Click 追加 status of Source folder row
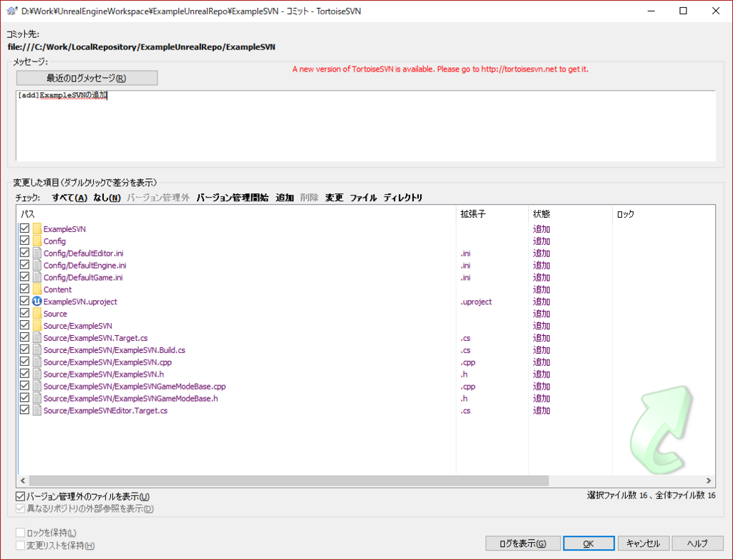This screenshot has height=560, width=733. pyautogui.click(x=541, y=314)
